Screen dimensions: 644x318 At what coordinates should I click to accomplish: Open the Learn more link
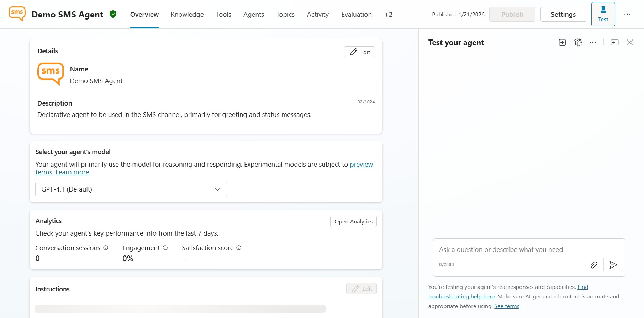(72, 172)
